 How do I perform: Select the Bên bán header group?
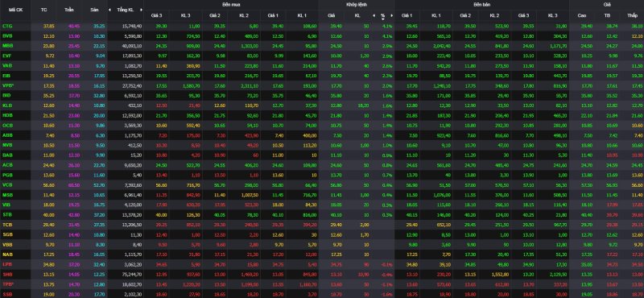coord(481,4)
